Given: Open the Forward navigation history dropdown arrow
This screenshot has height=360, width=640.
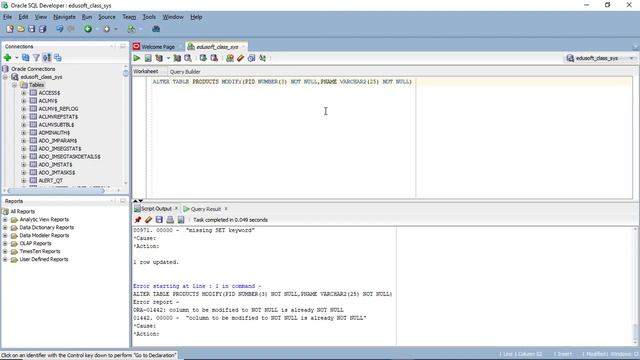Looking at the screenshot, I should tap(116, 29).
